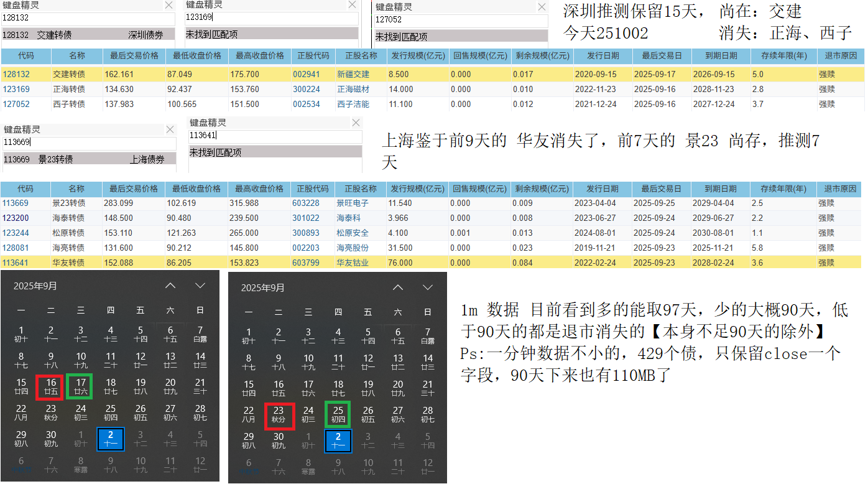Select red-boxed date 16 on left calendar
The width and height of the screenshot is (868, 494).
(51, 387)
